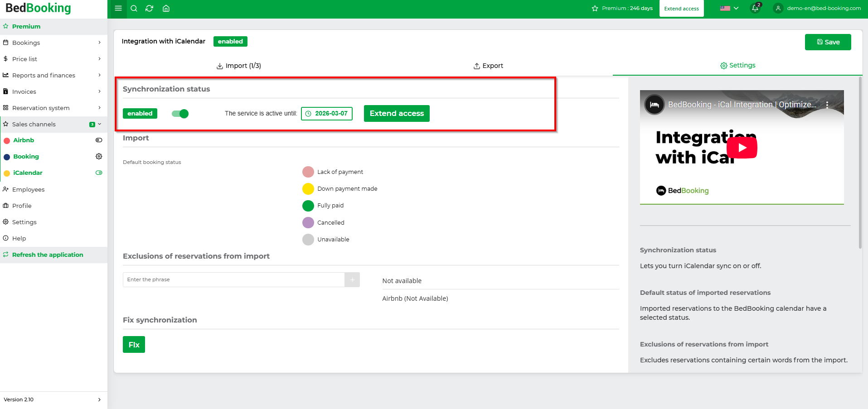Click the white Extend access top button
Viewport: 868px width, 409px height.
681,9
